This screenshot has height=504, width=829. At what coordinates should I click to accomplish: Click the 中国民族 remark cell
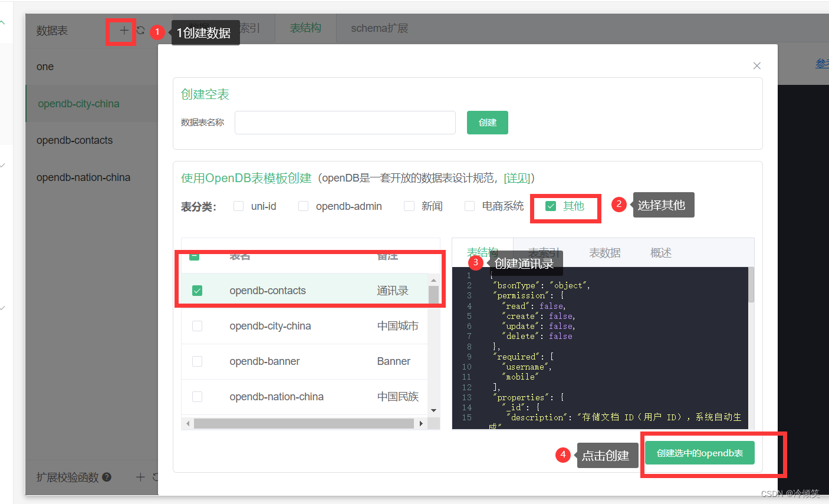[x=398, y=397]
